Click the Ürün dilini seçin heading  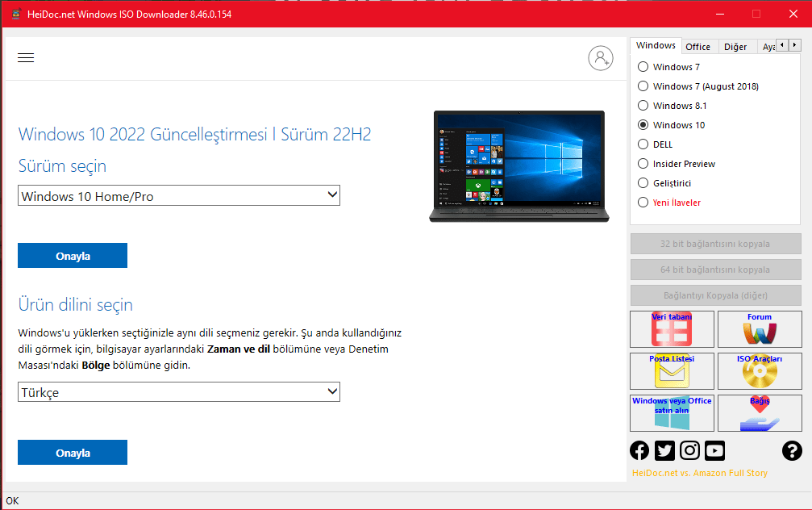pyautogui.click(x=76, y=304)
